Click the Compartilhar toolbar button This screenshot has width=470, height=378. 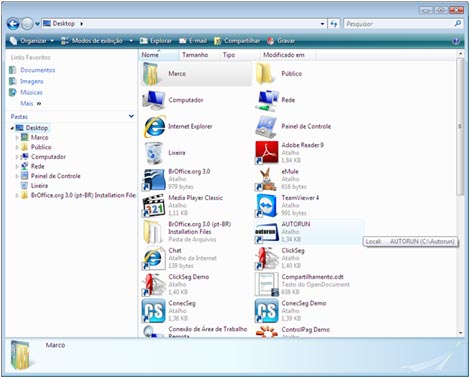[x=237, y=41]
